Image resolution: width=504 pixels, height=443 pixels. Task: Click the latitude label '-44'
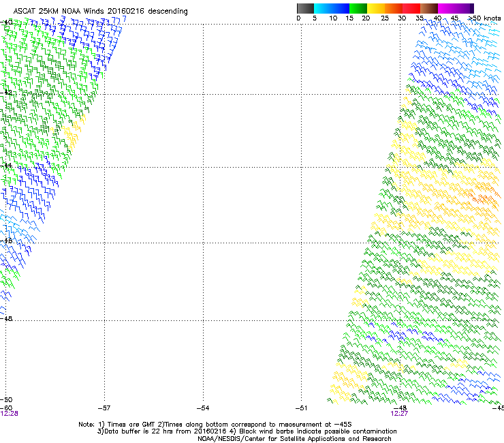[x=6, y=166]
